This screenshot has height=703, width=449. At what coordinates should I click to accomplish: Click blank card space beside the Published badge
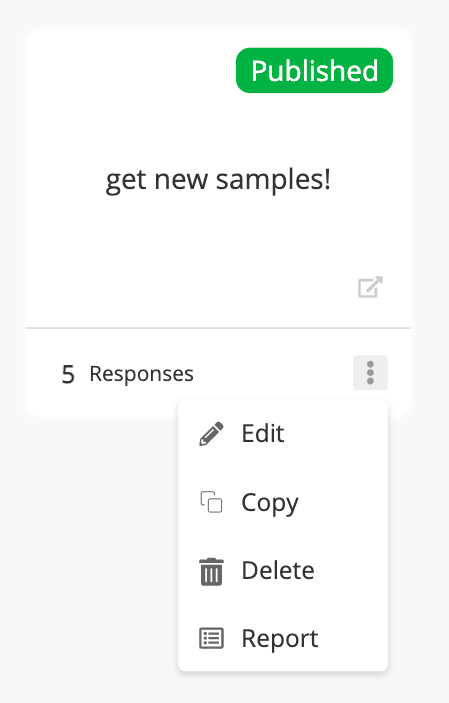click(x=130, y=70)
